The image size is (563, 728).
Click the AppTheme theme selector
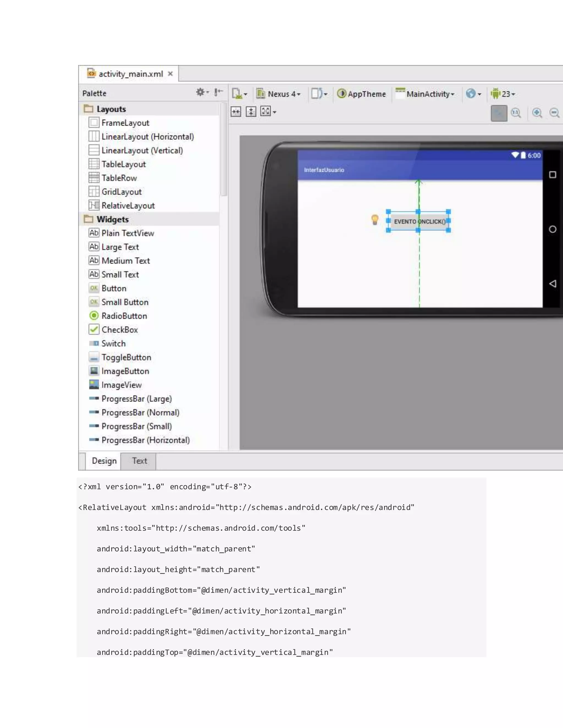361,94
